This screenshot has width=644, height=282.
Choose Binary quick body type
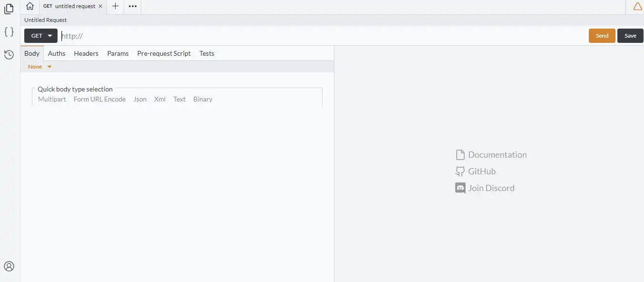point(203,99)
